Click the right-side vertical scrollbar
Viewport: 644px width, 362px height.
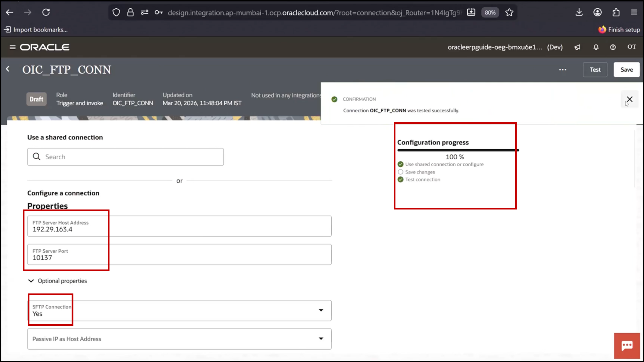635,159
